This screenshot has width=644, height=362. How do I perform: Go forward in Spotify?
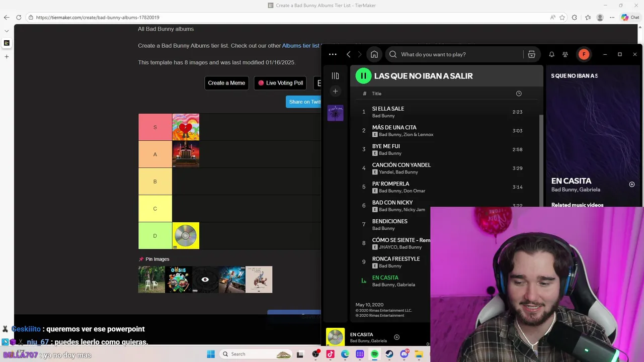pyautogui.click(x=359, y=54)
